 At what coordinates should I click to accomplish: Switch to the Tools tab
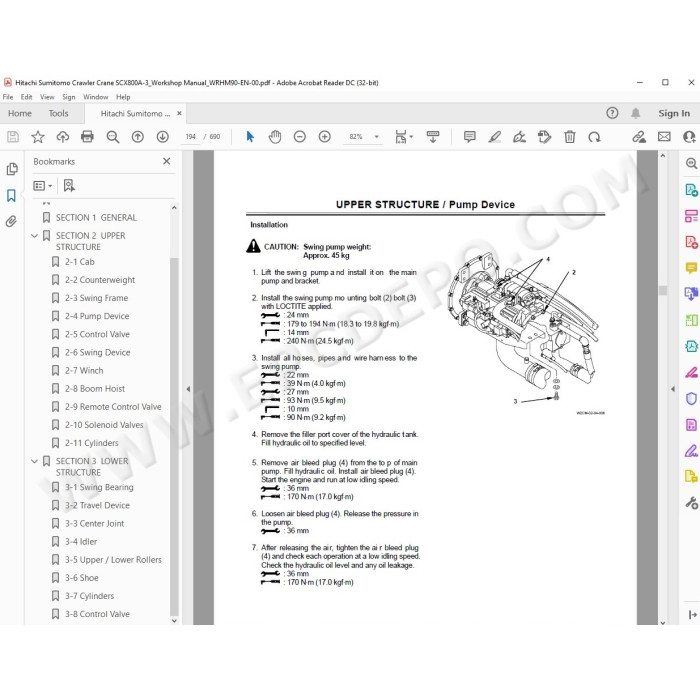pos(58,113)
